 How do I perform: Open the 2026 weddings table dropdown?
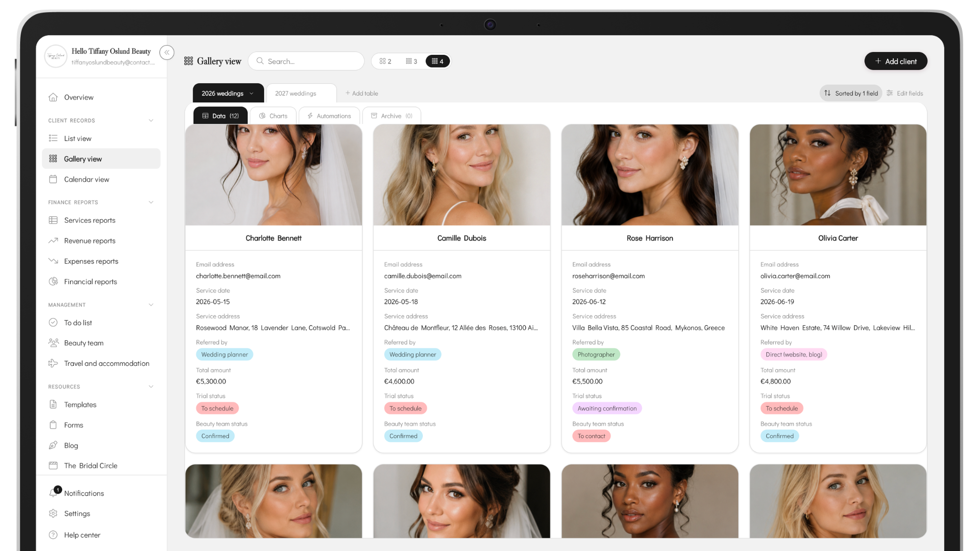pyautogui.click(x=251, y=94)
